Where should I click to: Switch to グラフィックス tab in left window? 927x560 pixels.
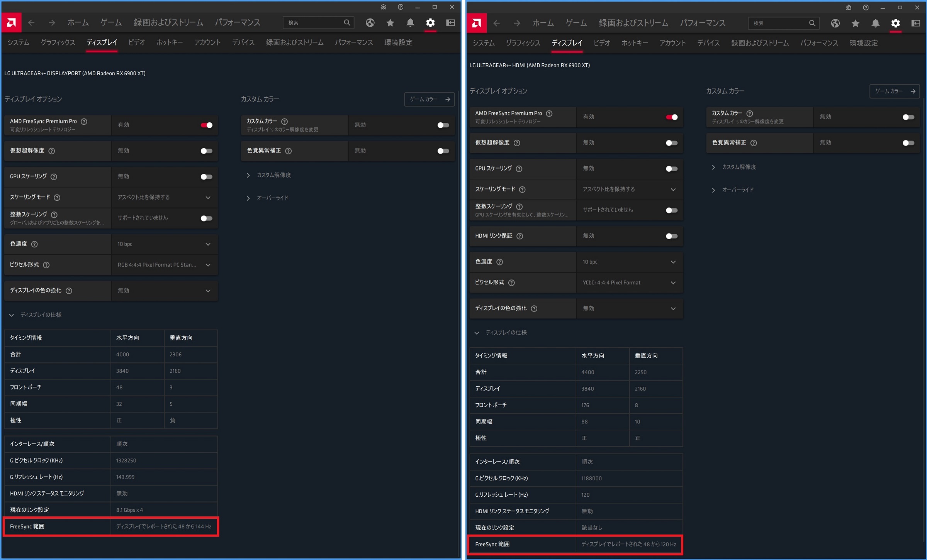click(x=58, y=42)
